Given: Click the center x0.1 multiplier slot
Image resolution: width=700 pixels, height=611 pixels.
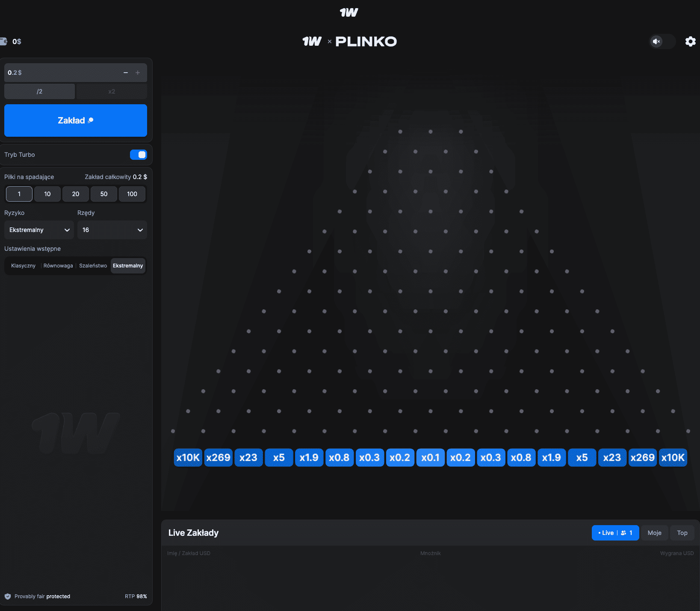Looking at the screenshot, I should 430,458.
